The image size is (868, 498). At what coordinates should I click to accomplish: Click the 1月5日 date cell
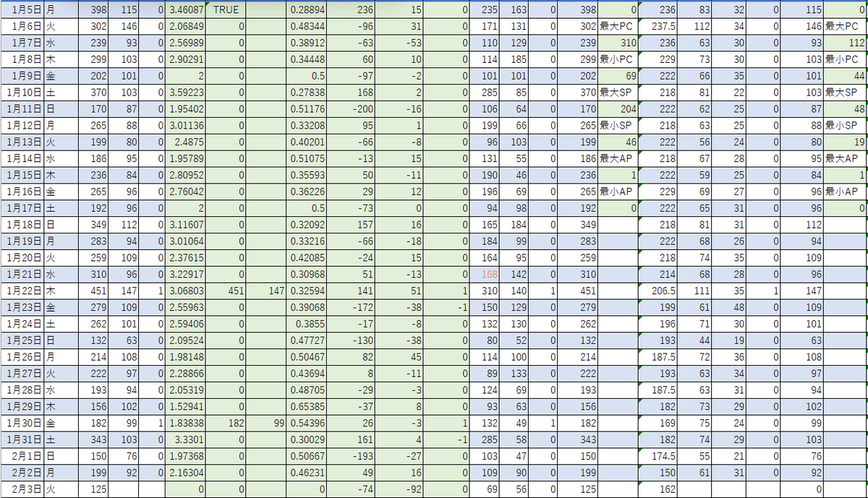click(22, 12)
